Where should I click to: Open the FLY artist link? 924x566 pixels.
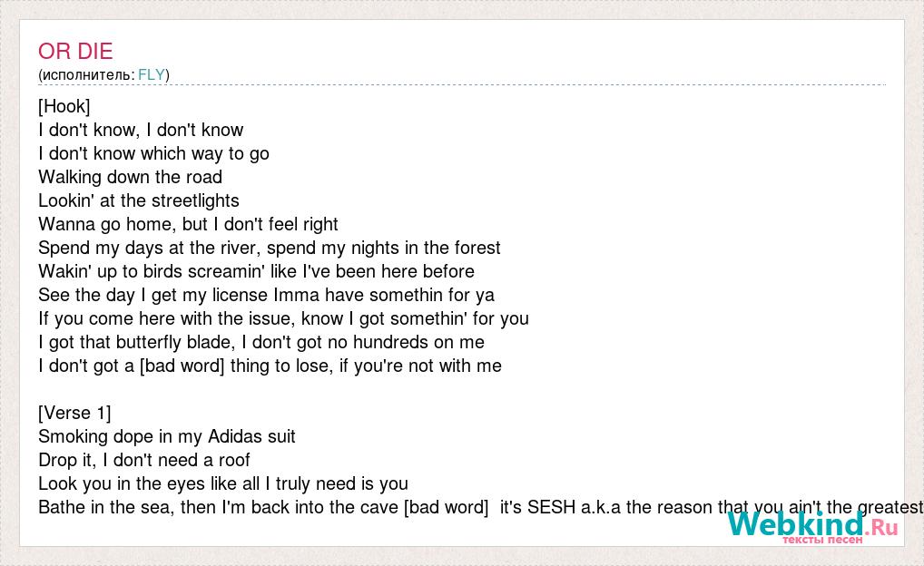(x=152, y=74)
